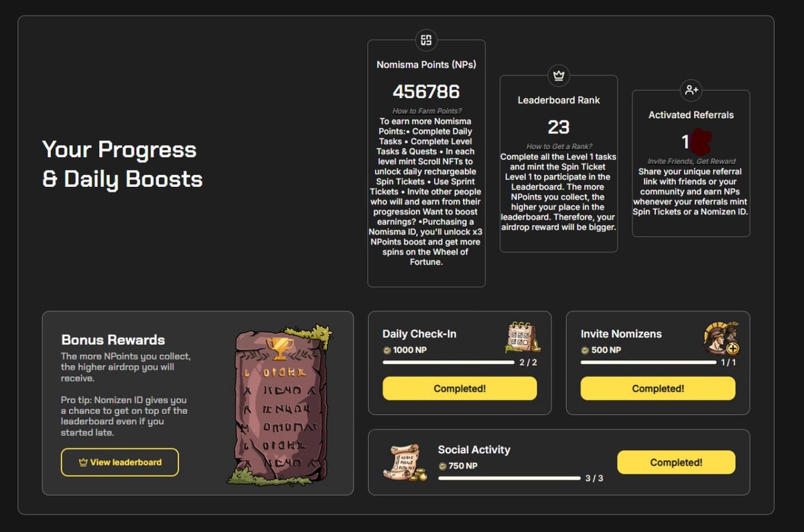
Task: Click the add-user icon above Activated Referrals
Action: pyautogui.click(x=691, y=90)
